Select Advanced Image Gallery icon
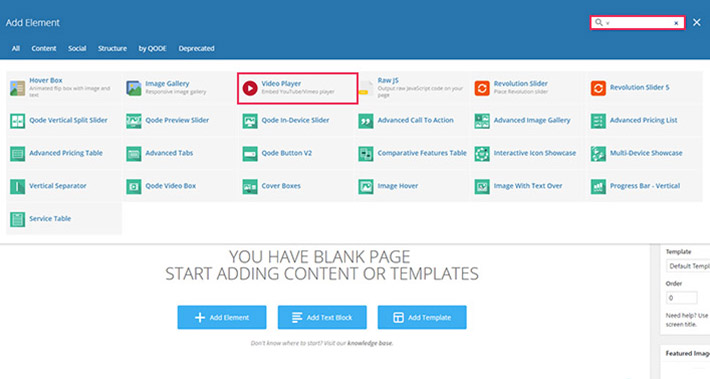This screenshot has width=710, height=379. (x=482, y=121)
